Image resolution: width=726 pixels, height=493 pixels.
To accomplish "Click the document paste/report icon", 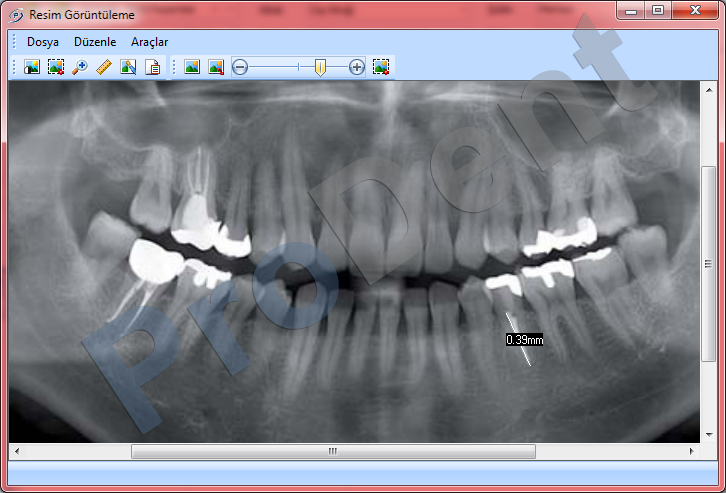I will 152,67.
